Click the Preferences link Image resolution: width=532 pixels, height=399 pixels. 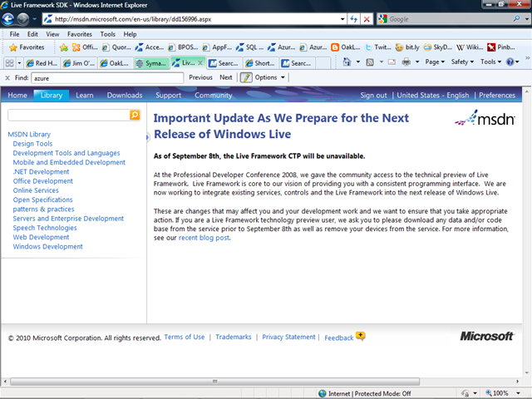point(497,96)
